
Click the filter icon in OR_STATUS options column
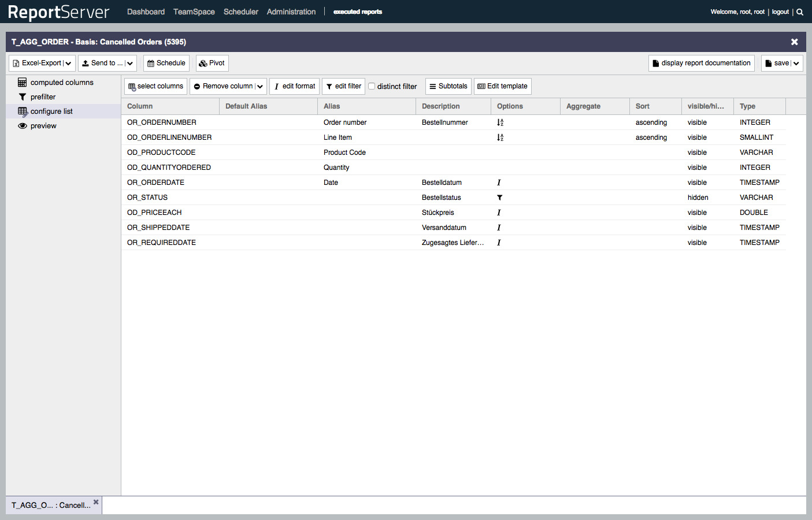[x=499, y=197]
